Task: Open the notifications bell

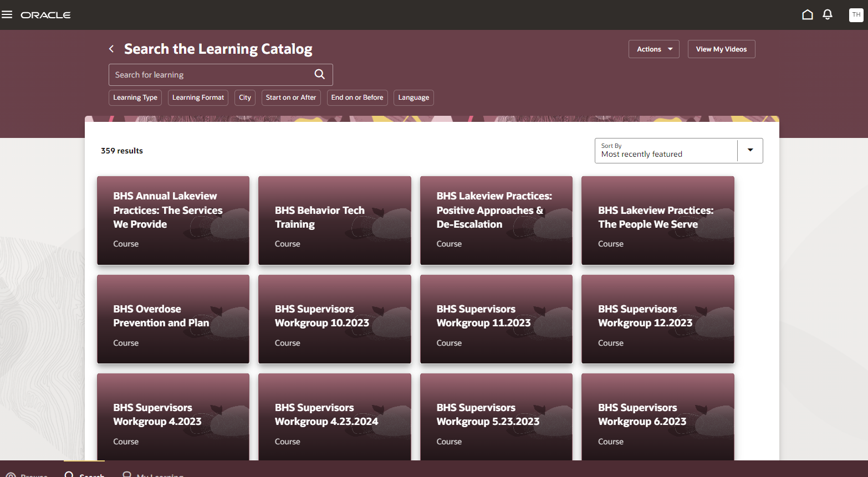Action: click(828, 14)
